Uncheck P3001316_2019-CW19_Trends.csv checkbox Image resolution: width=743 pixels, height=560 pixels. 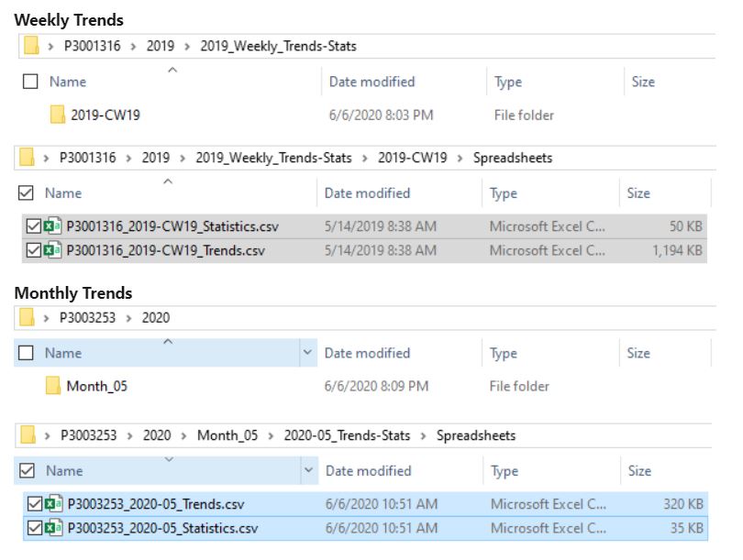(x=33, y=250)
